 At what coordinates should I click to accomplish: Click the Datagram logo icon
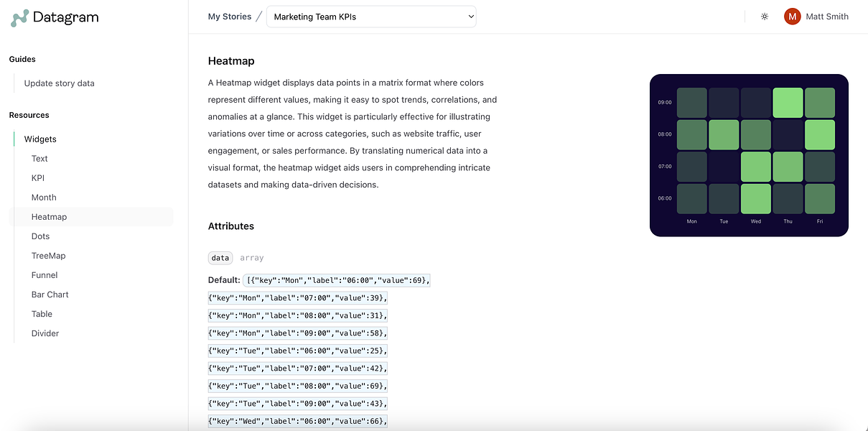[x=19, y=18]
